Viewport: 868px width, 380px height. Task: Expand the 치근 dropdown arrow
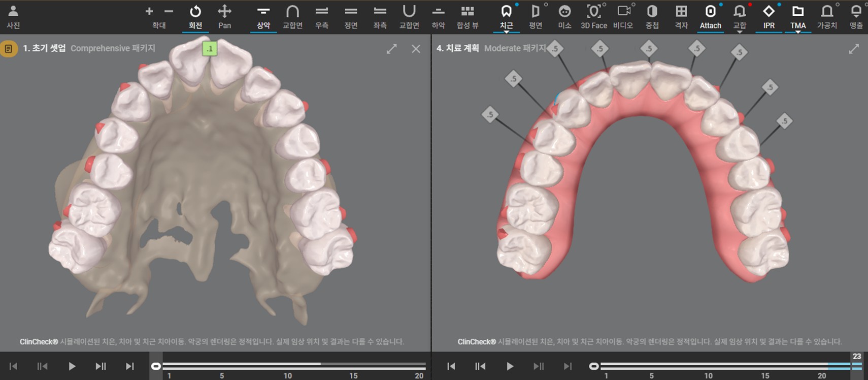[x=506, y=32]
